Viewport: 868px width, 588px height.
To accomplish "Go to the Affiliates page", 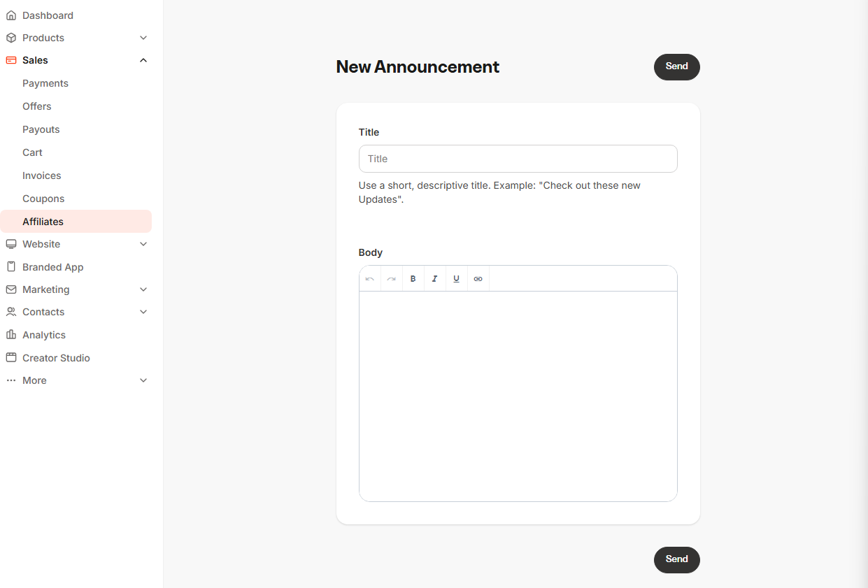I will 43,221.
